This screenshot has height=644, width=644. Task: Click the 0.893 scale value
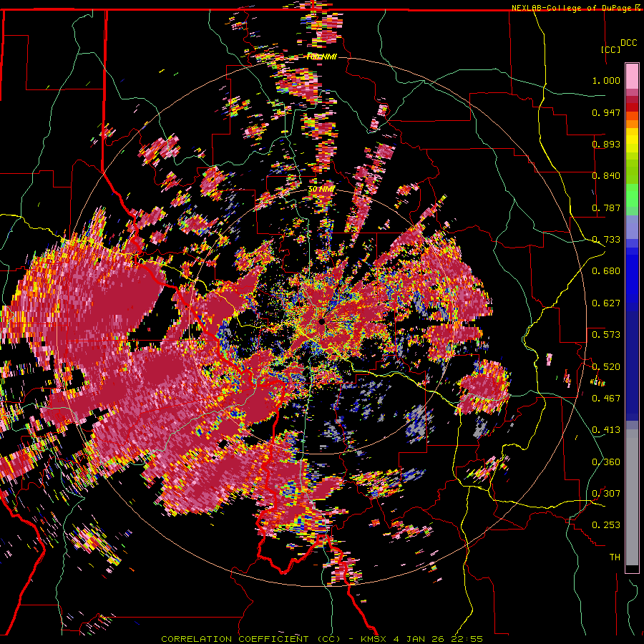point(606,144)
